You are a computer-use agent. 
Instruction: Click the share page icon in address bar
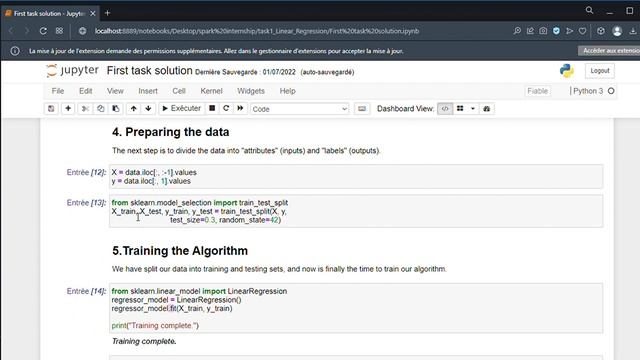[x=530, y=31]
